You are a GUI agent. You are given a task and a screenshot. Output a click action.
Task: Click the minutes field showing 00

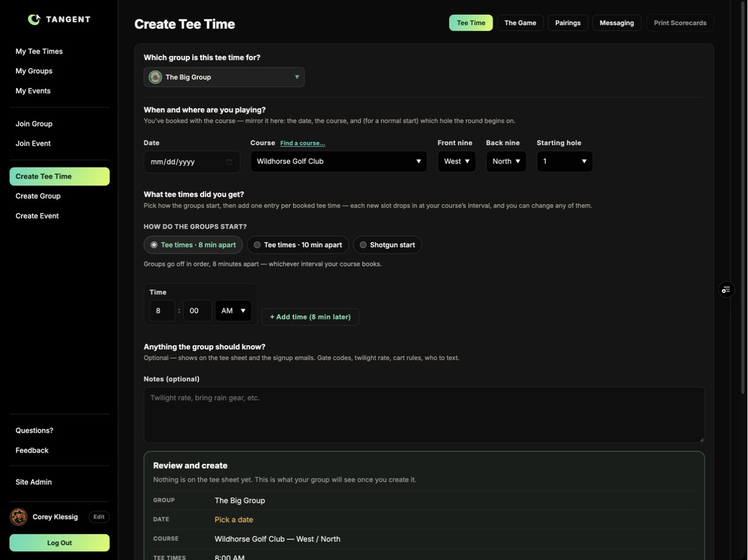click(198, 311)
